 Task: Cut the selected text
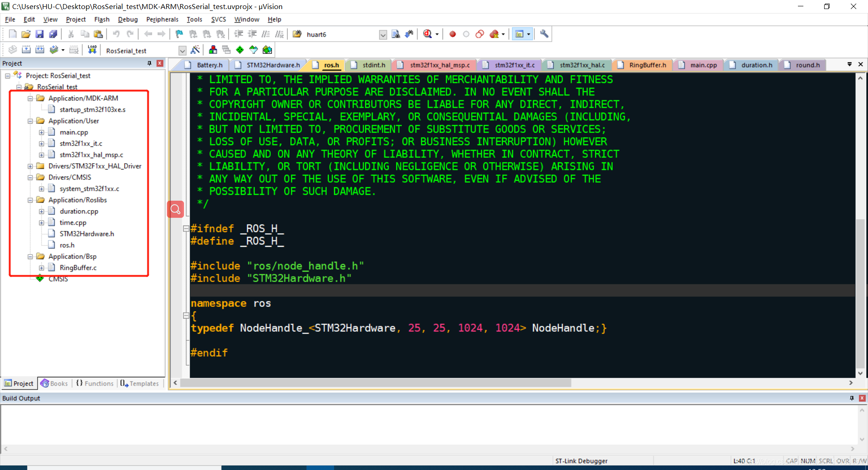coord(71,34)
